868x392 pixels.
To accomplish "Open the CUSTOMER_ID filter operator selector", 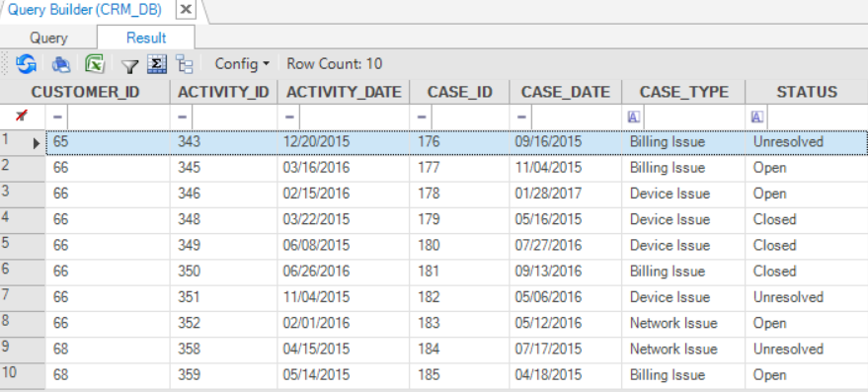I will (x=57, y=117).
